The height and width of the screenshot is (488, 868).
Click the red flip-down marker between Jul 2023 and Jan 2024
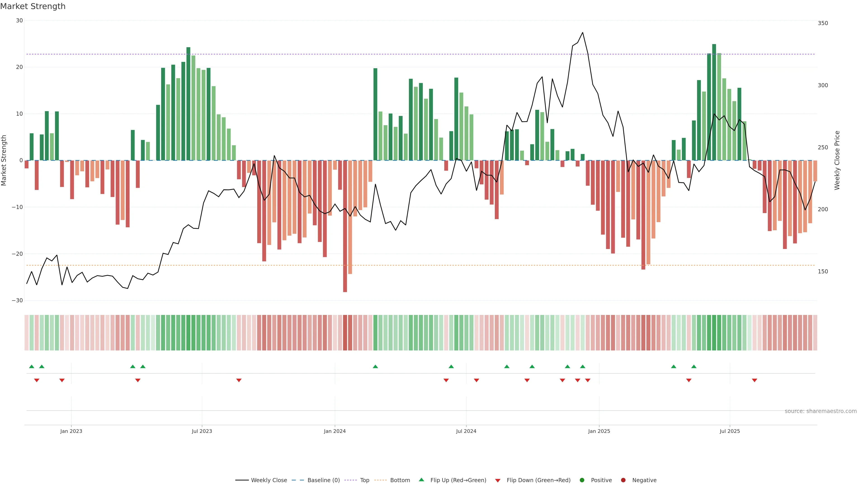click(x=239, y=380)
